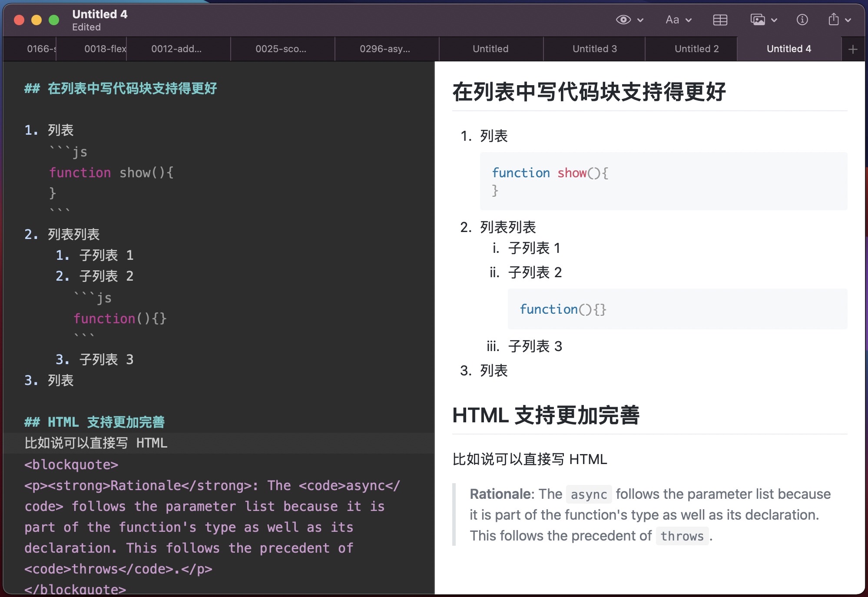This screenshot has height=597, width=868.
Task: Click the blockquote tag line in the editor
Action: (x=71, y=464)
